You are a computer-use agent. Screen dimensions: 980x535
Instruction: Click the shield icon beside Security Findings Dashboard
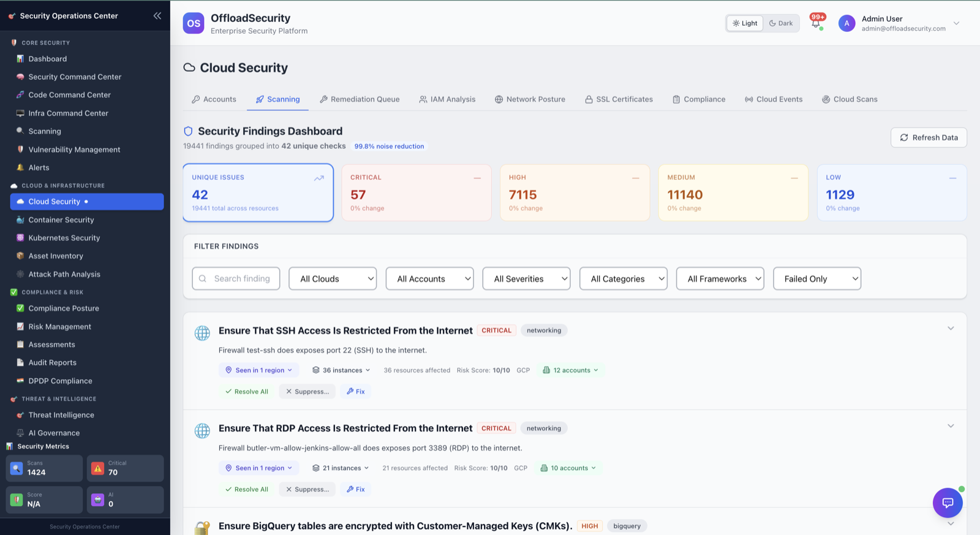coord(188,131)
